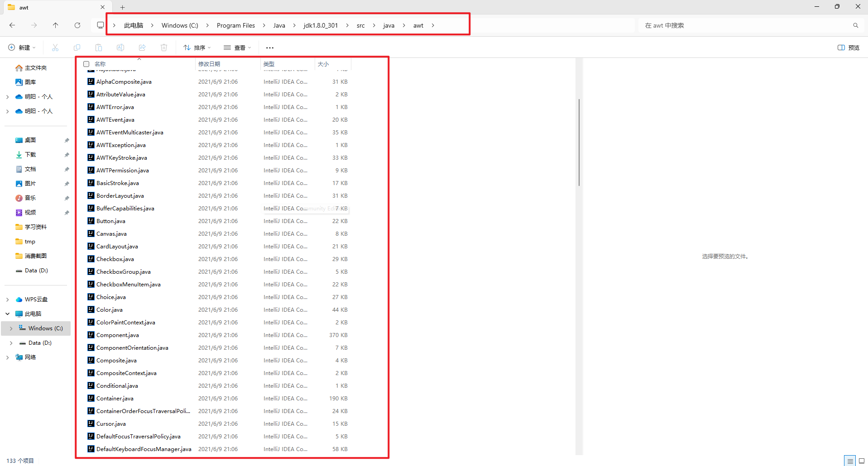868x466 pixels.
Task: Click the copy icon in toolbar
Action: [77, 48]
